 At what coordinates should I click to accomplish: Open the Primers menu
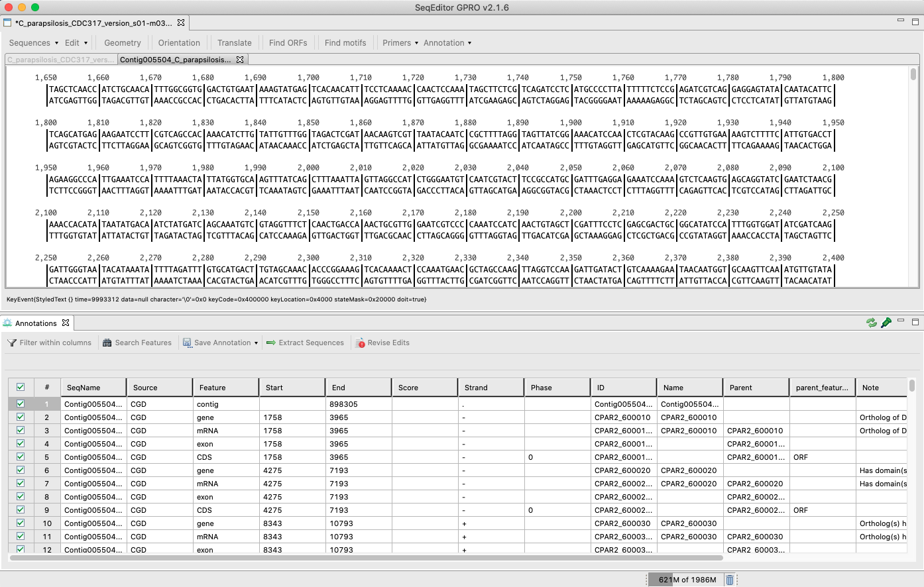pyautogui.click(x=400, y=43)
